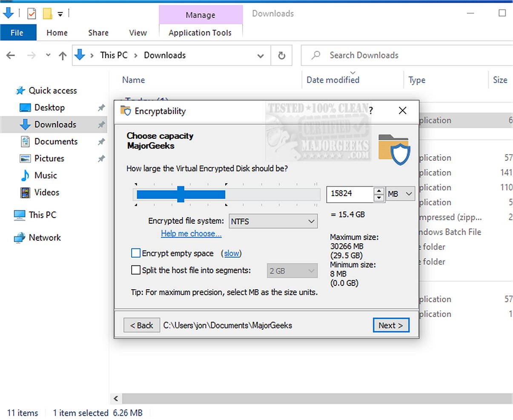The image size is (513, 420).
Task: Click the search magnifier icon
Action: (316, 55)
